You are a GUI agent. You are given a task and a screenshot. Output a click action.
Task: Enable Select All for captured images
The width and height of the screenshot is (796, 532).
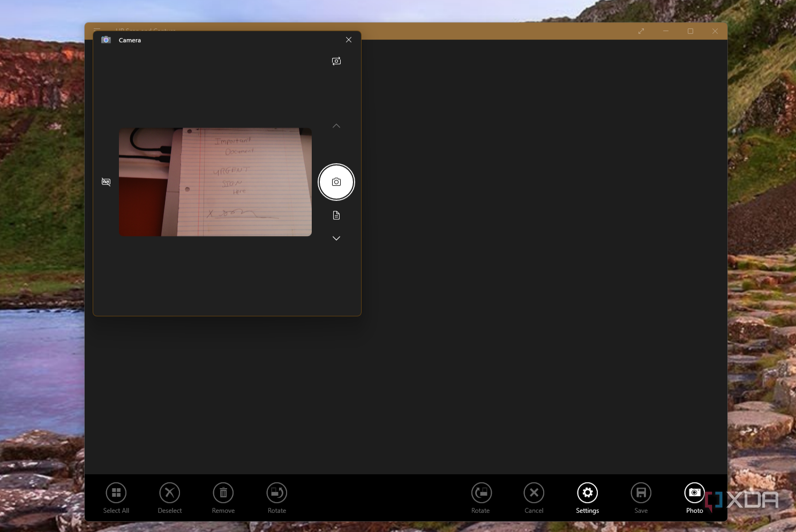coord(116,492)
